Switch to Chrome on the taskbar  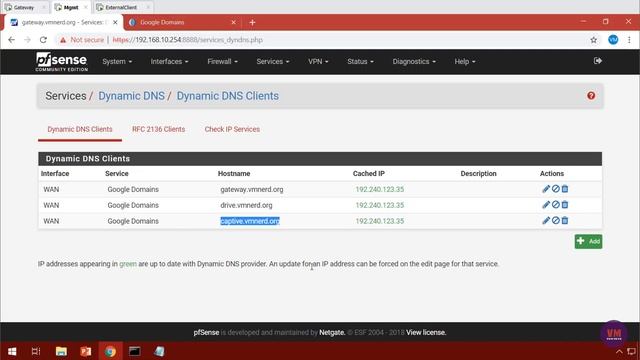pyautogui.click(x=110, y=351)
